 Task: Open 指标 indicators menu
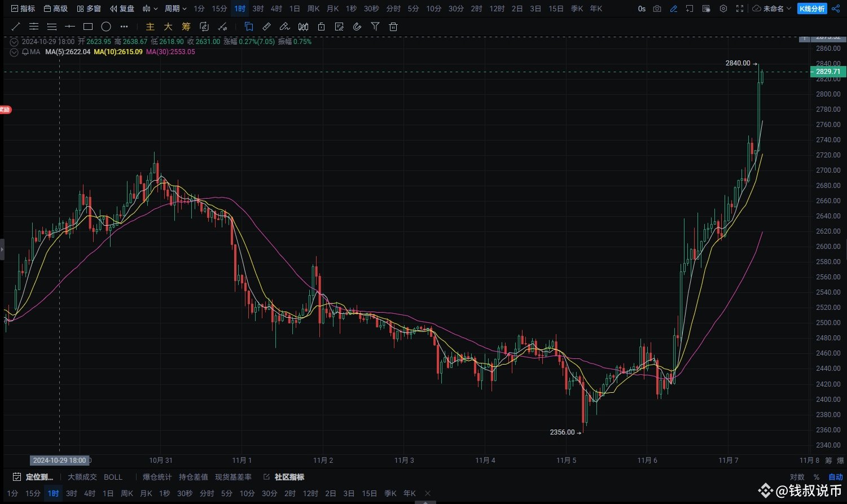coord(23,8)
